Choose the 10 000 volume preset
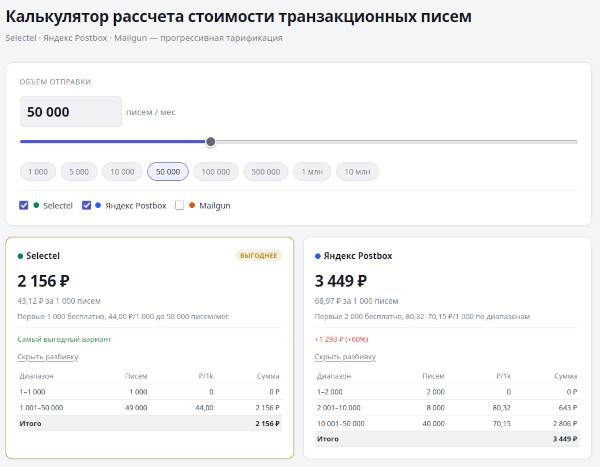 (x=122, y=172)
